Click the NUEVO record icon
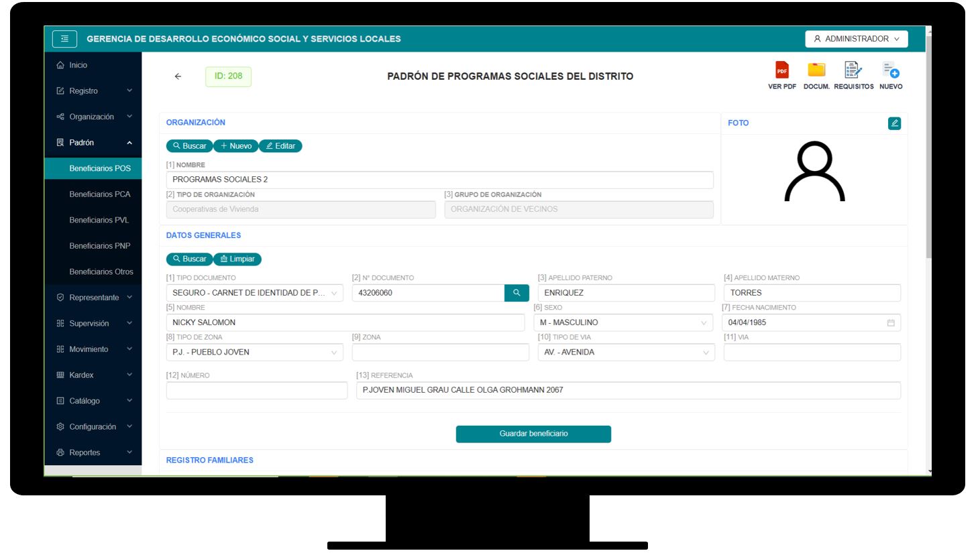This screenshot has height=553, width=980. tap(891, 71)
